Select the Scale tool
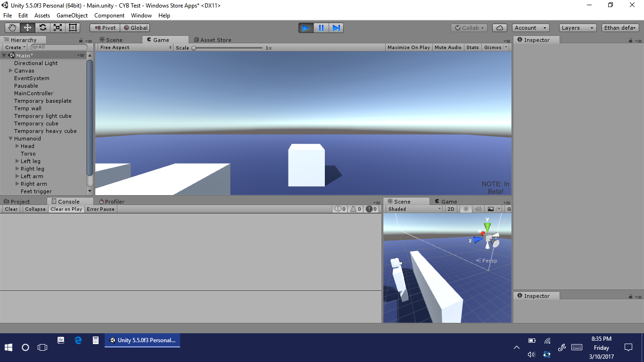This screenshot has height=362, width=644. pos(58,28)
